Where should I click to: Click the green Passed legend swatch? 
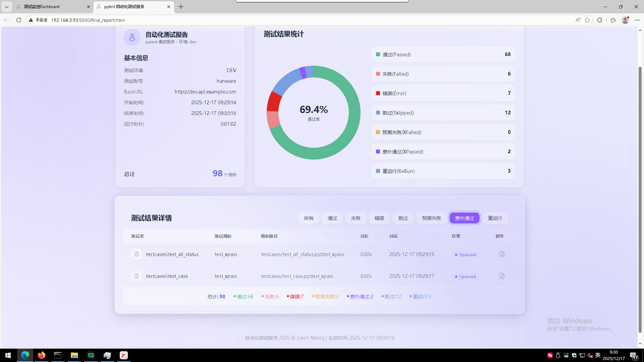(378, 54)
